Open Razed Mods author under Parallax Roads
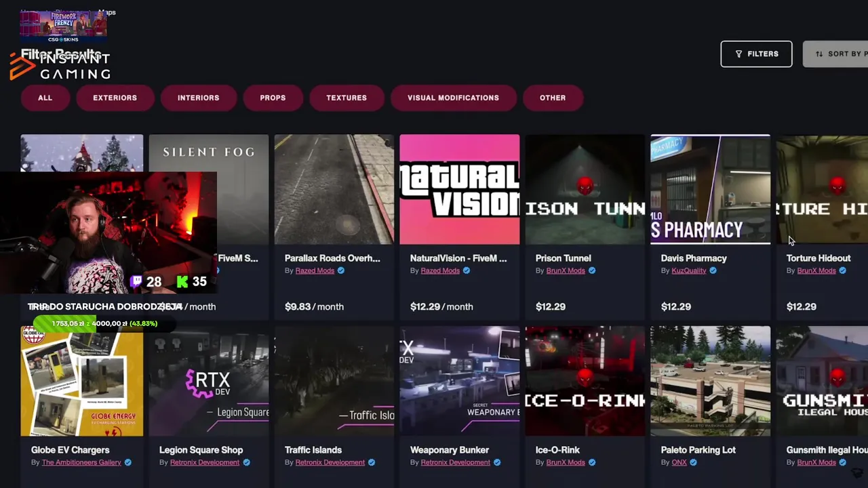This screenshot has height=488, width=868. click(x=315, y=270)
